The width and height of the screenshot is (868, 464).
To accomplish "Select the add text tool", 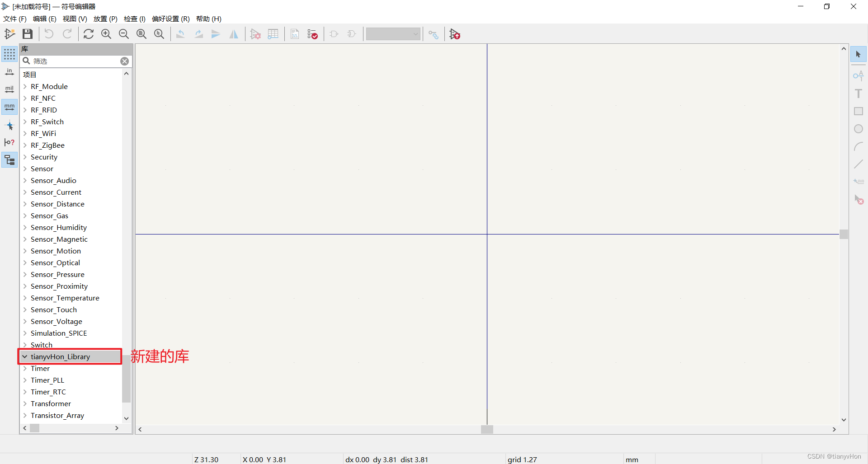I will pyautogui.click(x=859, y=94).
